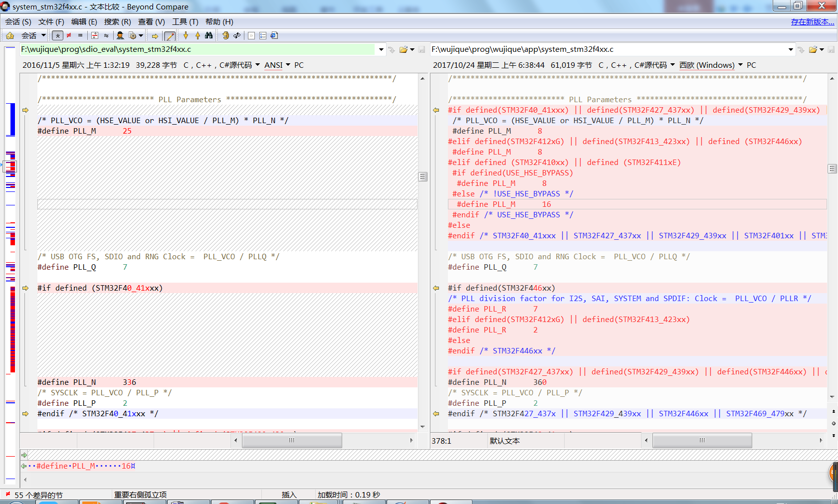838x504 pixels.
Task: Open 会话 (S) menu
Action: tap(18, 22)
